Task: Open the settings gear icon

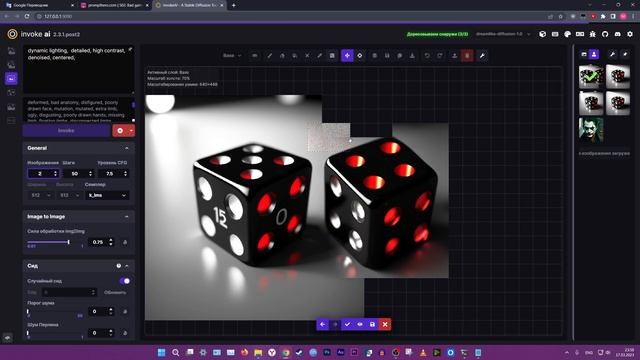Action: coord(630,34)
